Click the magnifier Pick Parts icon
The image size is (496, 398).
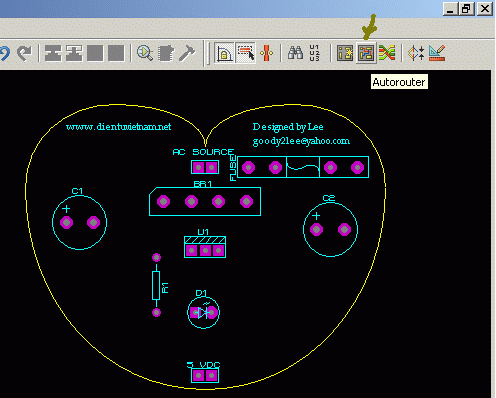click(145, 53)
